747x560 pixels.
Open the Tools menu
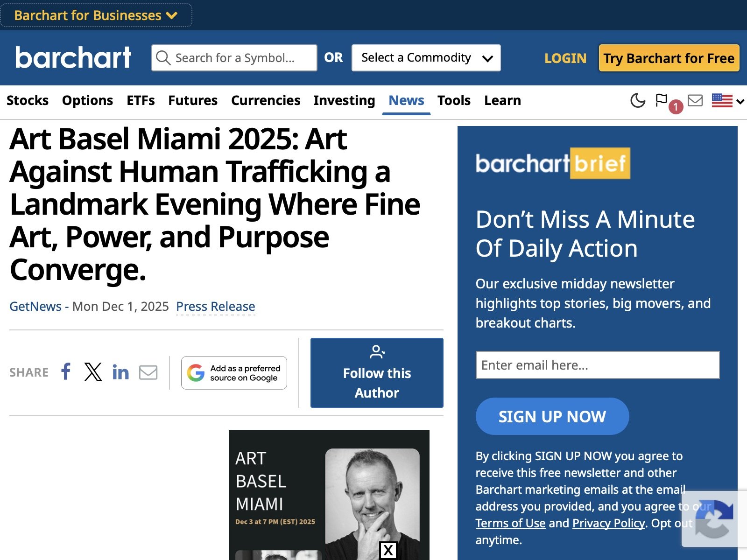tap(454, 100)
